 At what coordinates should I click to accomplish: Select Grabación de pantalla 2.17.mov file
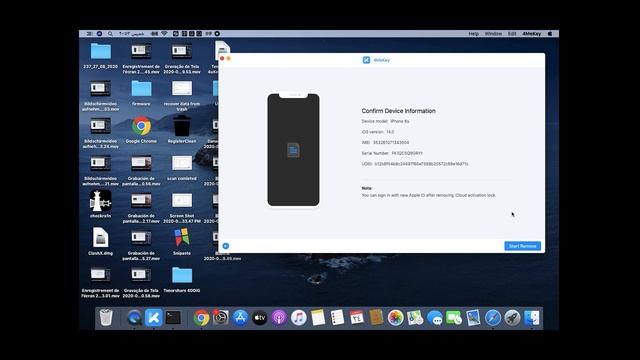[141, 207]
